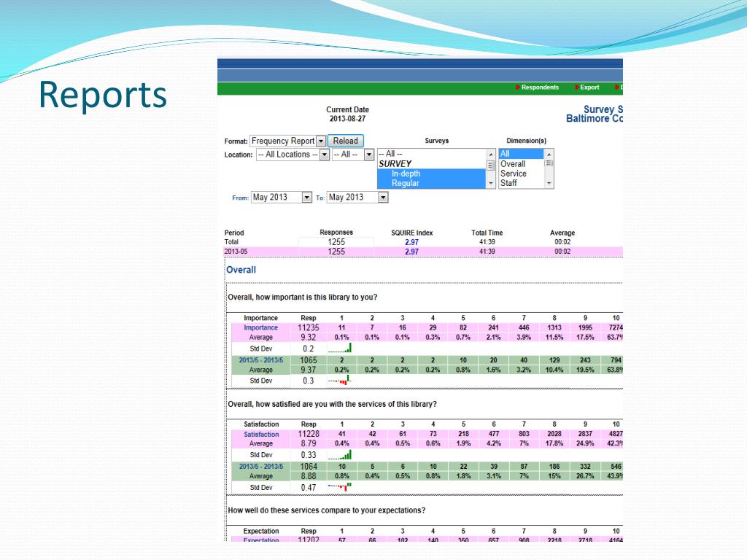This screenshot has height=560, width=747.
Task: Click Total row SQUIRE Index 2.97
Action: point(411,242)
